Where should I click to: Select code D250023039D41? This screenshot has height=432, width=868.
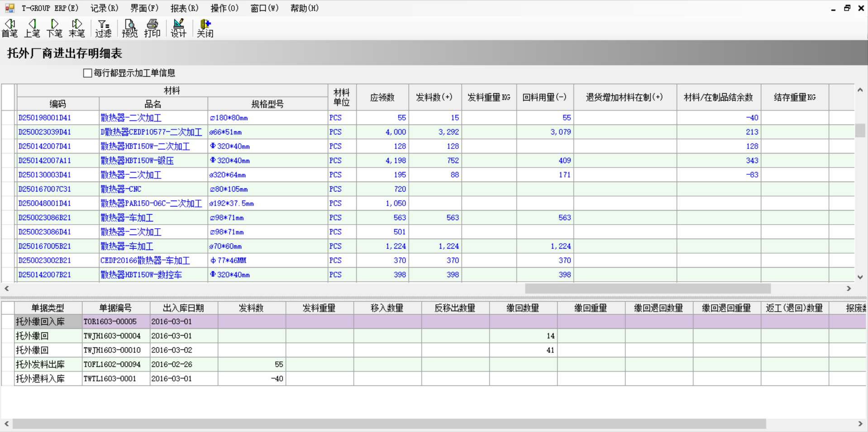[45, 132]
